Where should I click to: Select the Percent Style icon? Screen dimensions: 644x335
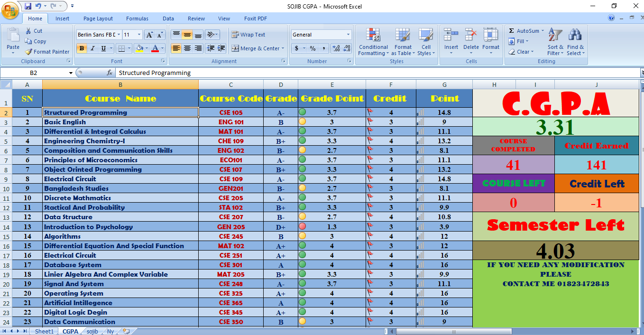click(312, 48)
